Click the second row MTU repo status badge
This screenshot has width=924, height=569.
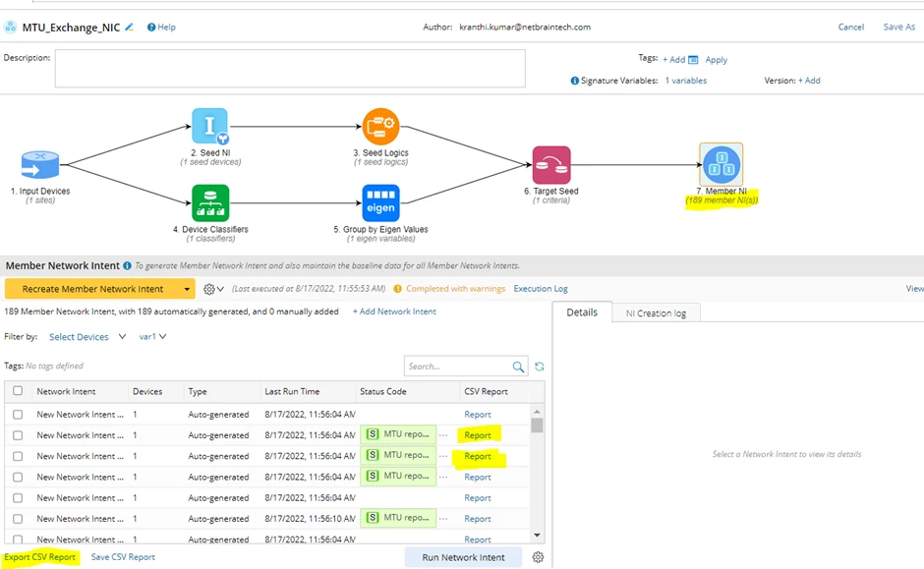[398, 434]
